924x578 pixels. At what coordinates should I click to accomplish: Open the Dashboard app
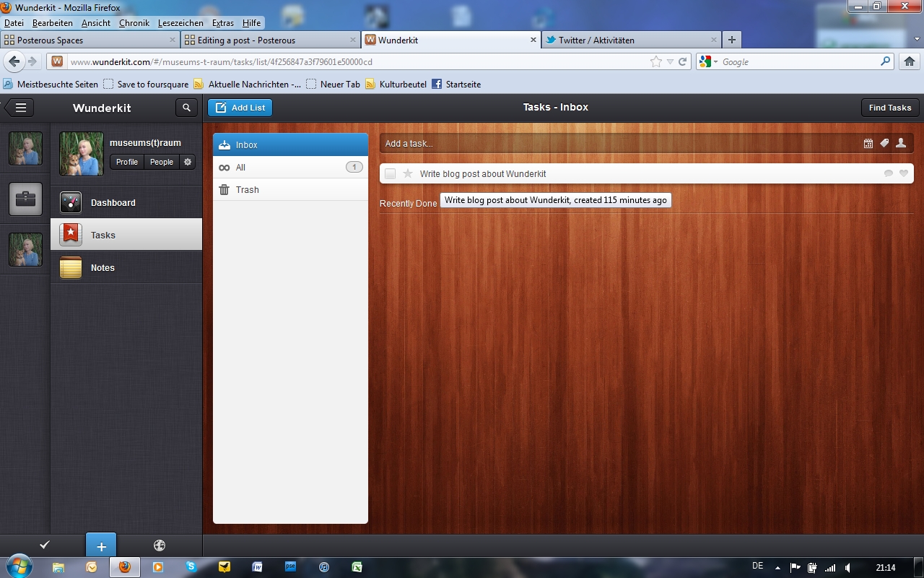tap(126, 202)
